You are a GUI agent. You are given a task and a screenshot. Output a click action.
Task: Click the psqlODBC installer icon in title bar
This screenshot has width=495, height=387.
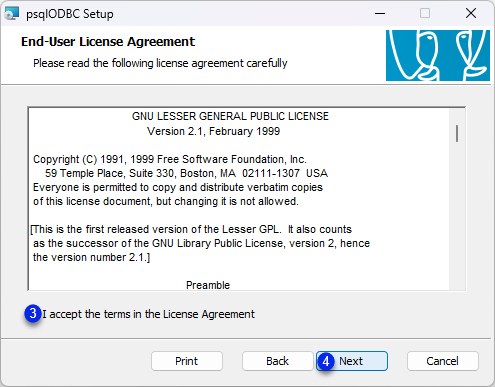[x=12, y=14]
